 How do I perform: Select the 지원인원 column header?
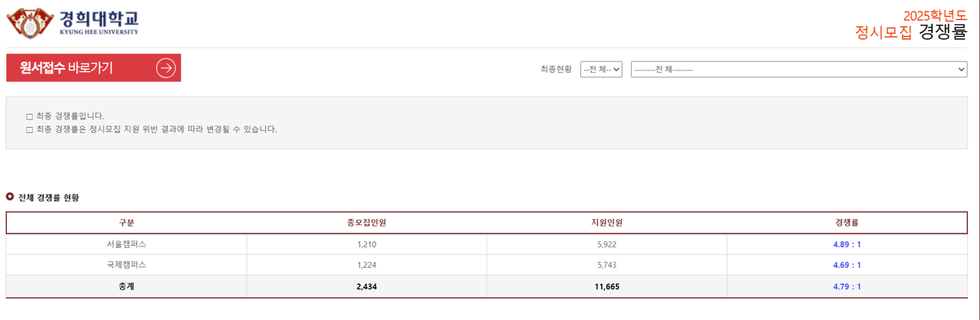[606, 223]
